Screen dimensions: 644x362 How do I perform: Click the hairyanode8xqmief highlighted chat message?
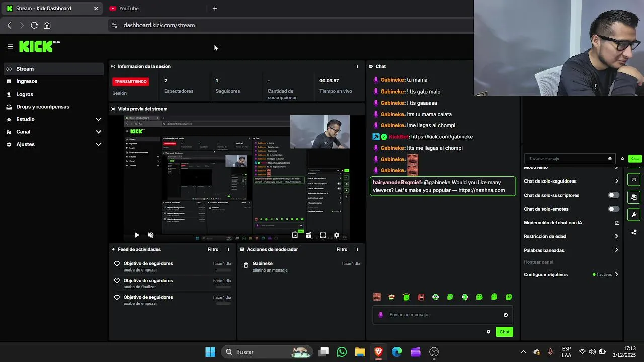pos(443,186)
